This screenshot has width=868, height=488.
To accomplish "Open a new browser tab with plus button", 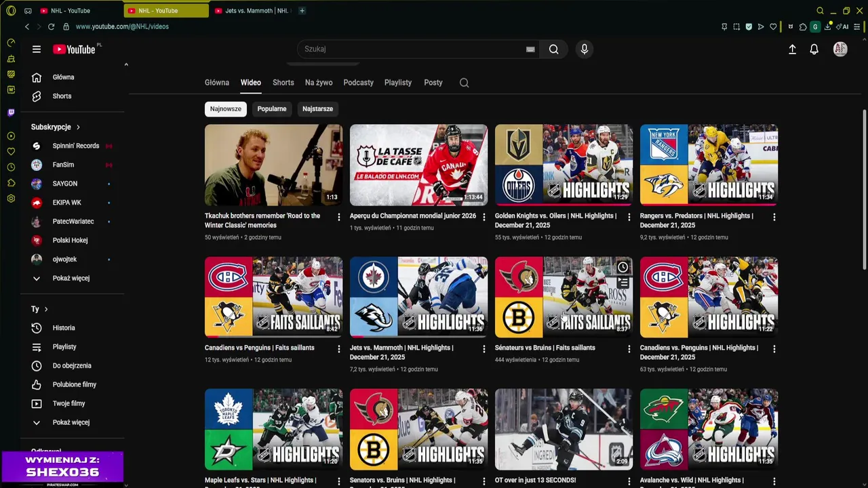I will point(302,11).
